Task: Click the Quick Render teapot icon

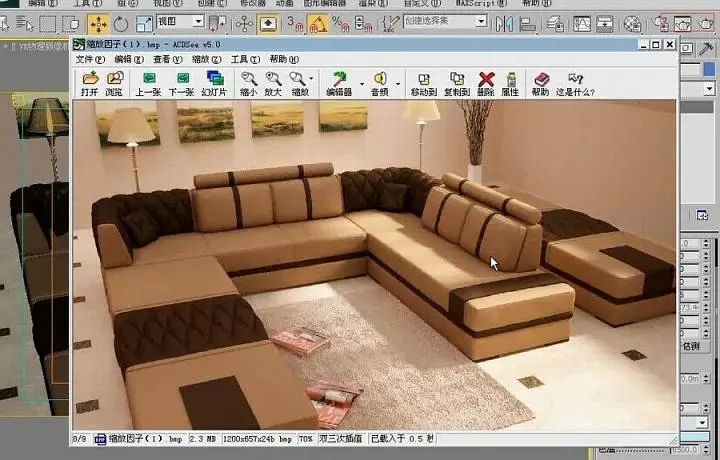Action: 705,23
